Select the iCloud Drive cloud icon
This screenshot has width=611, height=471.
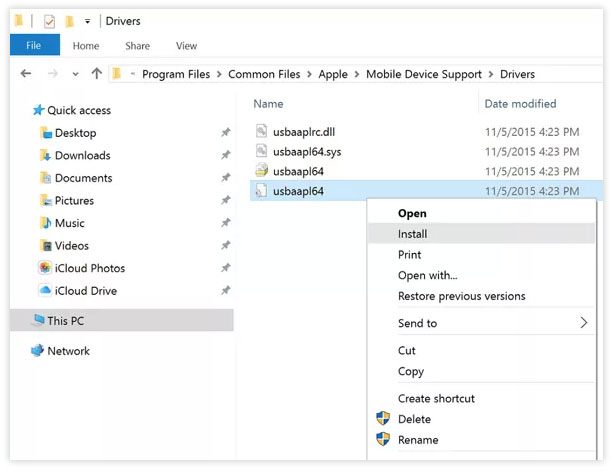tap(45, 290)
